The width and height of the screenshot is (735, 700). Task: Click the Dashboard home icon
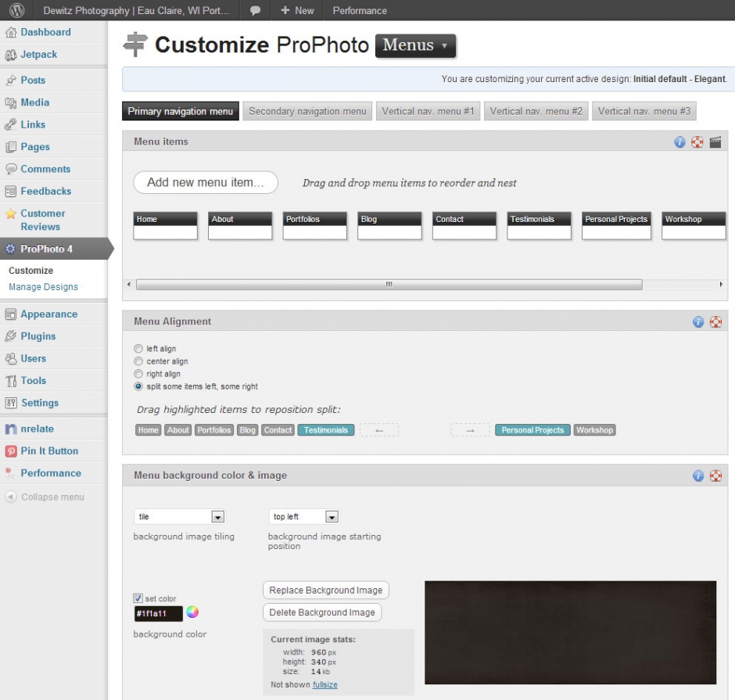click(x=11, y=32)
